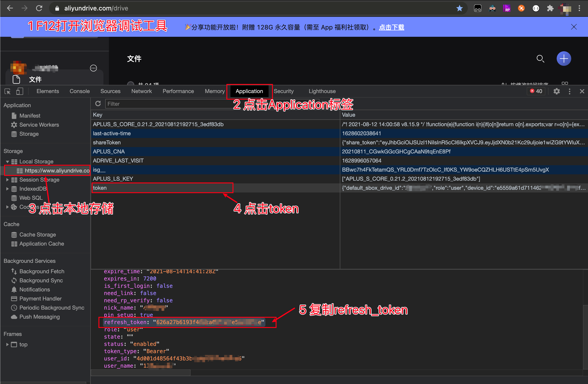This screenshot has height=384, width=588.
Task: Click the browser forward arrow
Action: 24,8
